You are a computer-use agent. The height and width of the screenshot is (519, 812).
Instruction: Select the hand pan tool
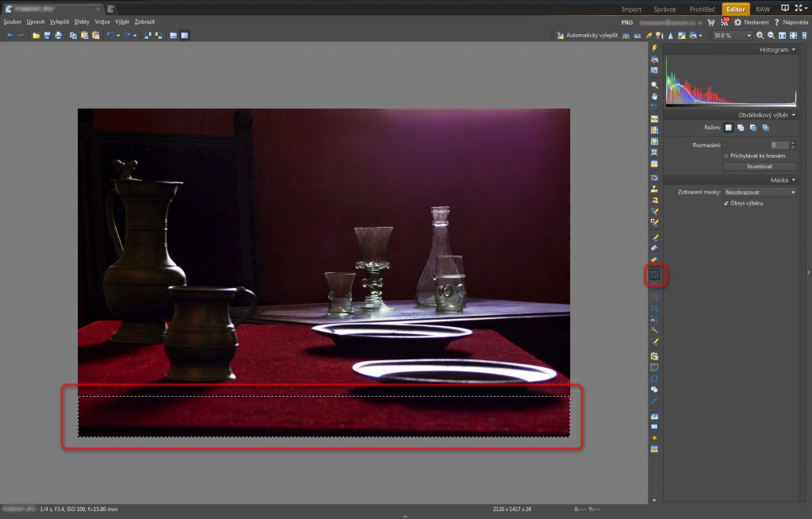pos(654,96)
